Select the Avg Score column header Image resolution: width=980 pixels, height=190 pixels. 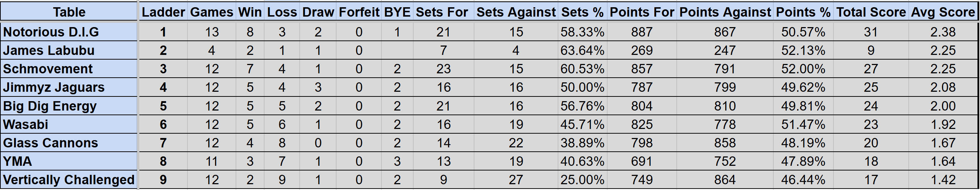[943, 12]
